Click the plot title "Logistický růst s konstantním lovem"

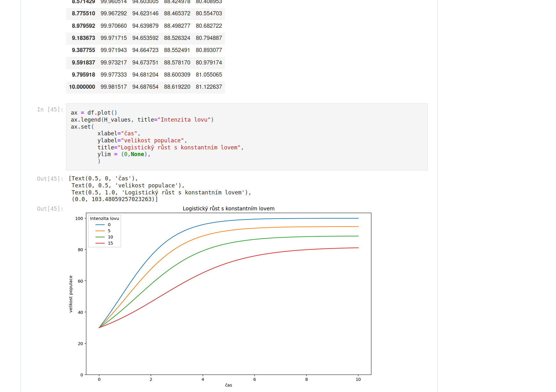coord(228,208)
